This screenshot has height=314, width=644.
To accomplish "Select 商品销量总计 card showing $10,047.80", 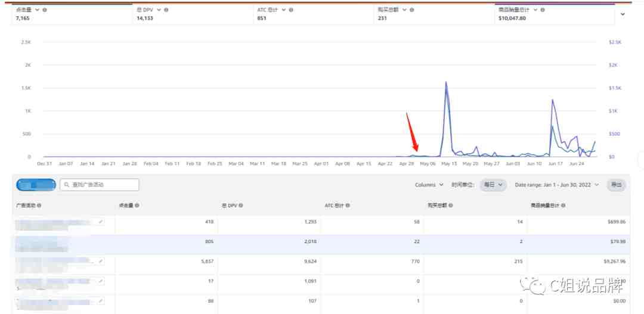I will point(555,14).
